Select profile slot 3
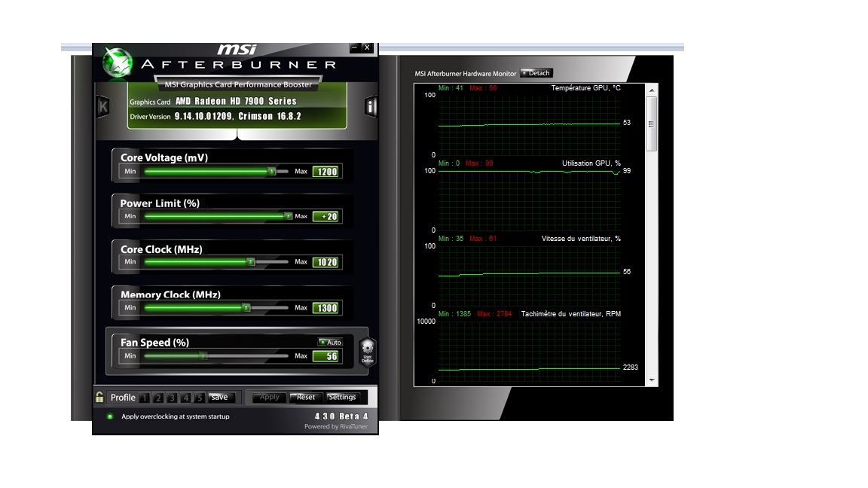 [x=172, y=398]
